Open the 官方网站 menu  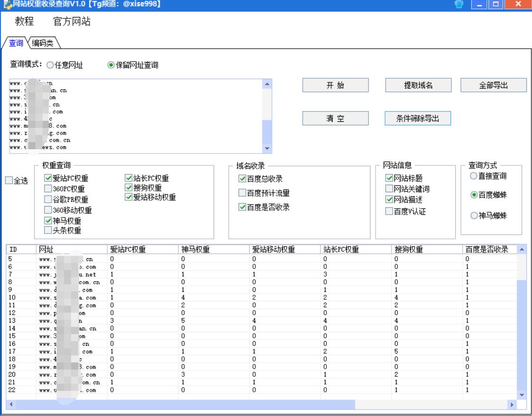(72, 21)
